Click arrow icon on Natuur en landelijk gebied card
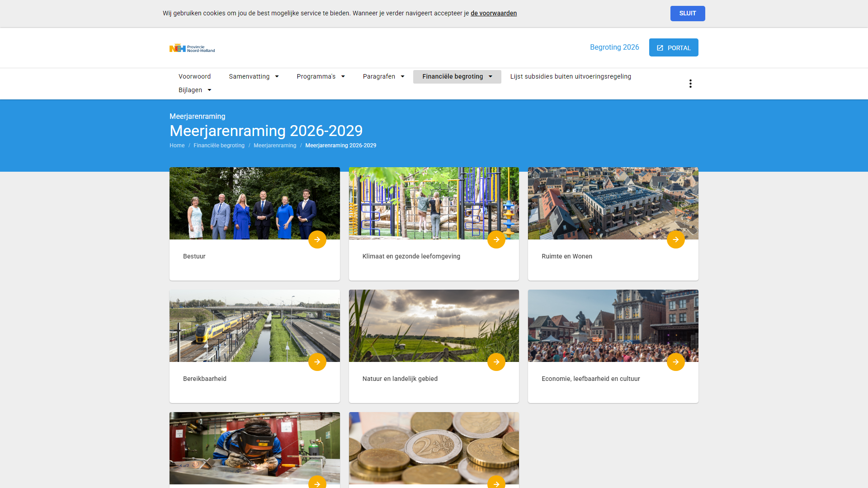The image size is (868, 488). click(496, 362)
